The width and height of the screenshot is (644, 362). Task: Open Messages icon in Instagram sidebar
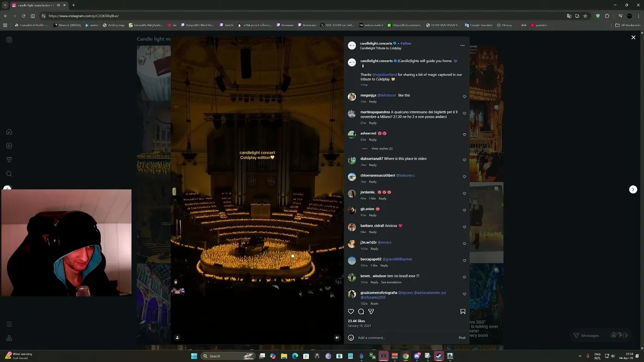9,160
